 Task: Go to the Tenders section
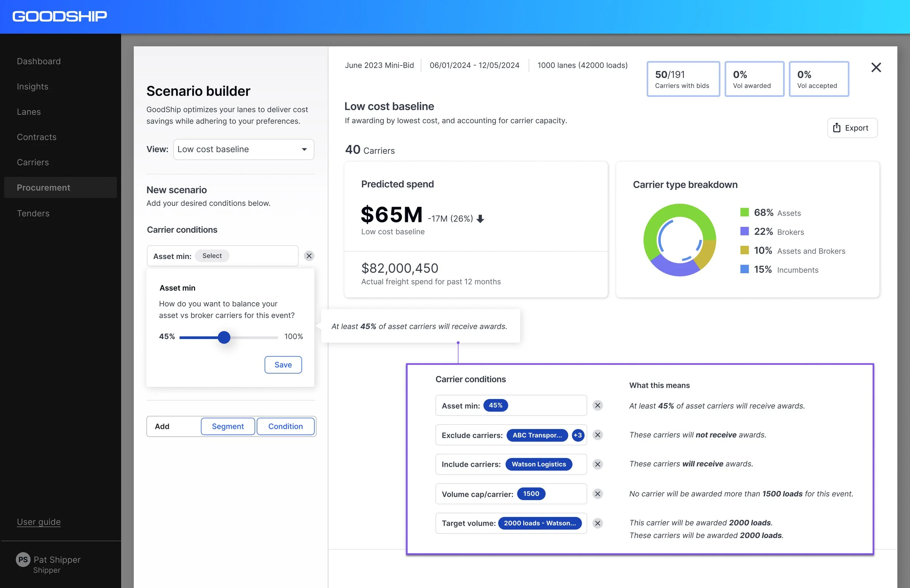[x=33, y=214]
